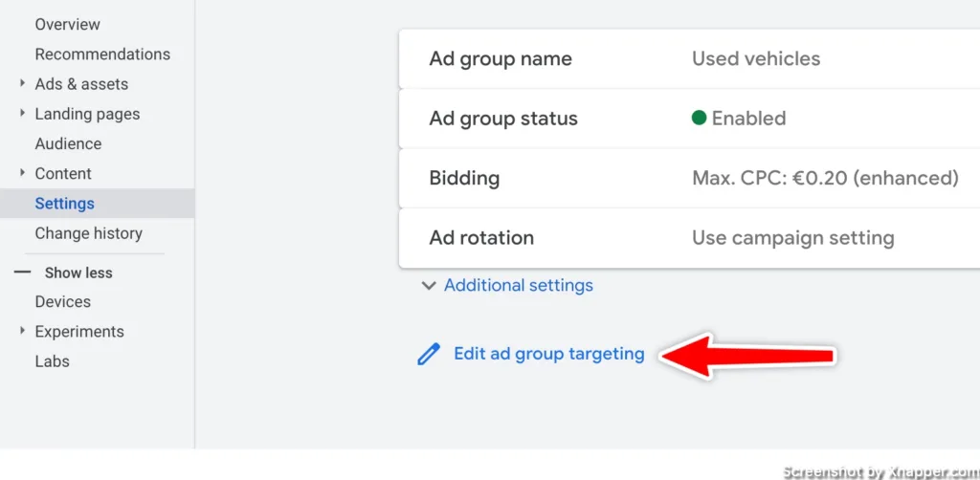Expand the Content sidebar arrow
Image resolution: width=980 pixels, height=480 pixels.
23,173
